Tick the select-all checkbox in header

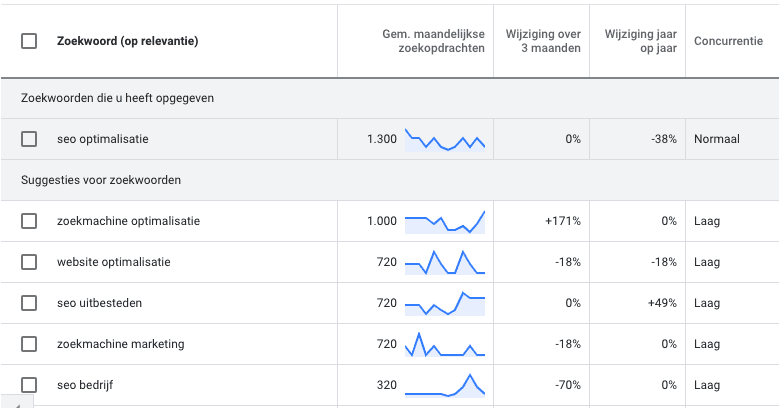(29, 41)
